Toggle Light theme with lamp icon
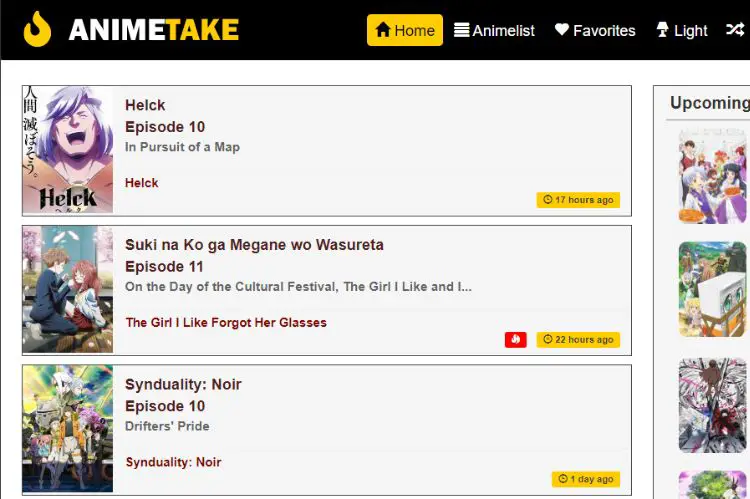The width and height of the screenshot is (750, 499). [x=682, y=30]
